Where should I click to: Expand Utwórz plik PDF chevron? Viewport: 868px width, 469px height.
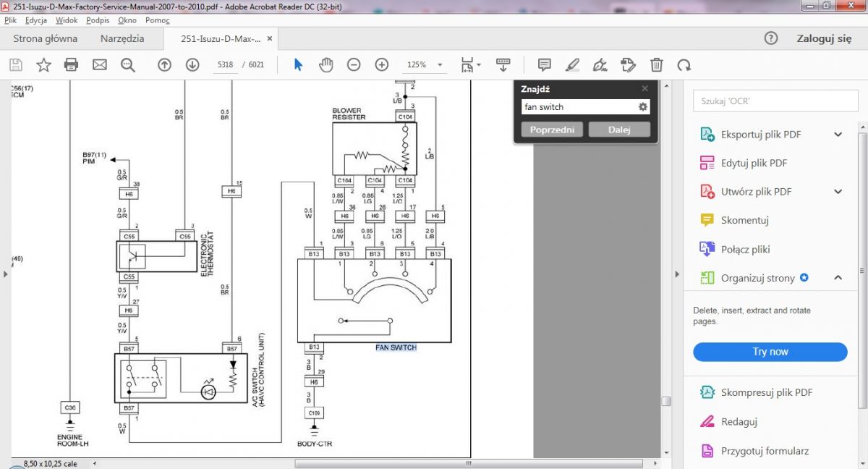838,192
